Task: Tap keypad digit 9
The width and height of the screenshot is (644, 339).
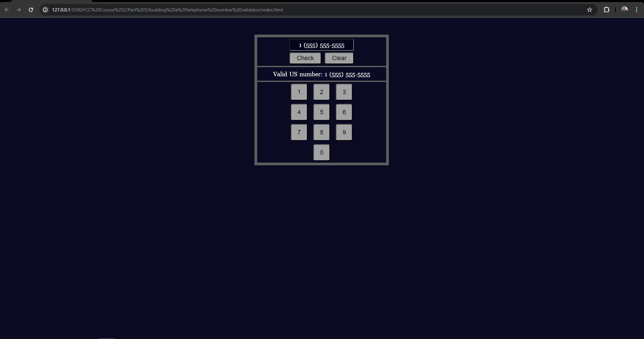Action: tap(344, 132)
